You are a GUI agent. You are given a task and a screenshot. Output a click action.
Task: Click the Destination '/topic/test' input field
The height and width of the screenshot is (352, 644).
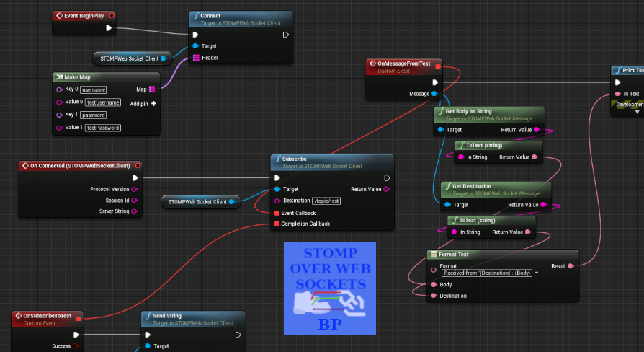[326, 201]
